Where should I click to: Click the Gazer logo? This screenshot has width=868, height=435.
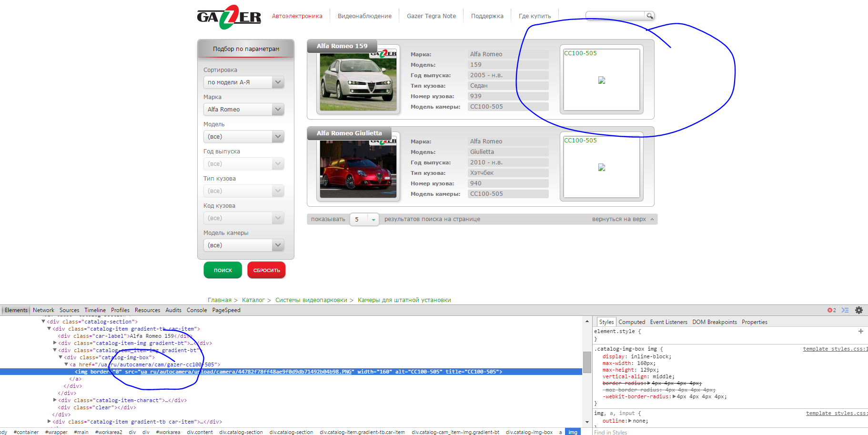click(x=229, y=17)
